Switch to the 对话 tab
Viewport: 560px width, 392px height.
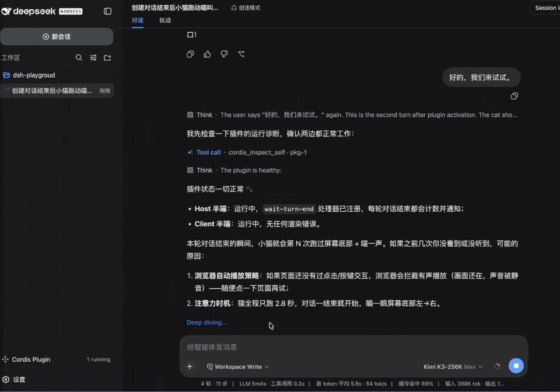pos(138,20)
